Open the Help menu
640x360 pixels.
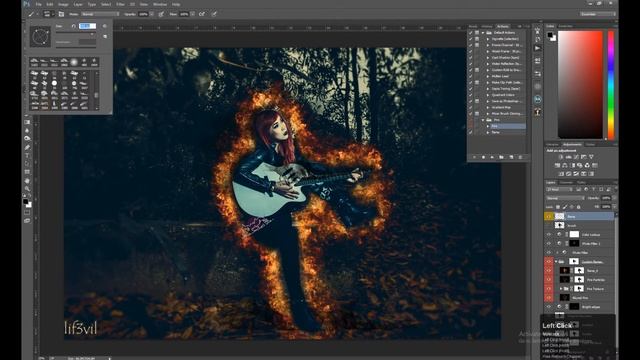tap(176, 4)
